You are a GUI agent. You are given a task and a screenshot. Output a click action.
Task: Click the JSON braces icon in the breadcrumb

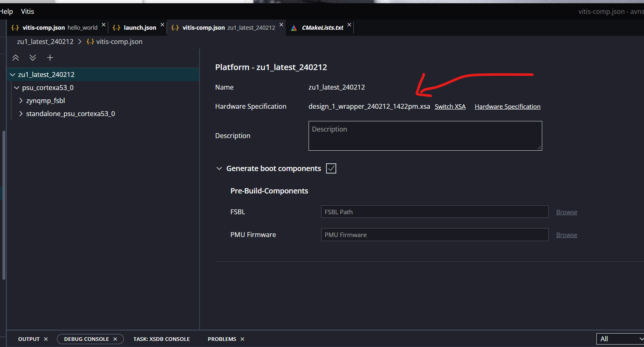(x=90, y=42)
